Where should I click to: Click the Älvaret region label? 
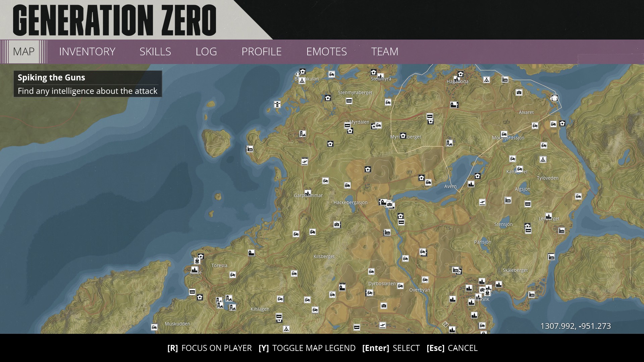[x=526, y=112]
